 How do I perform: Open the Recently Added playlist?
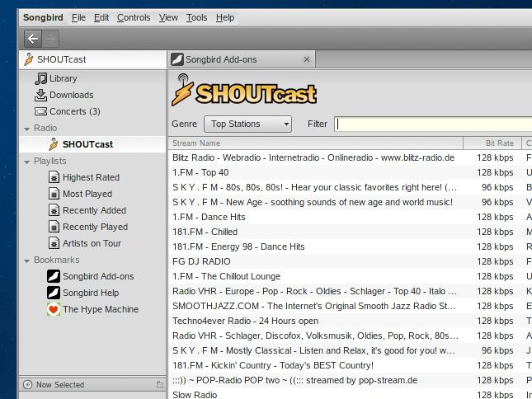(92, 210)
